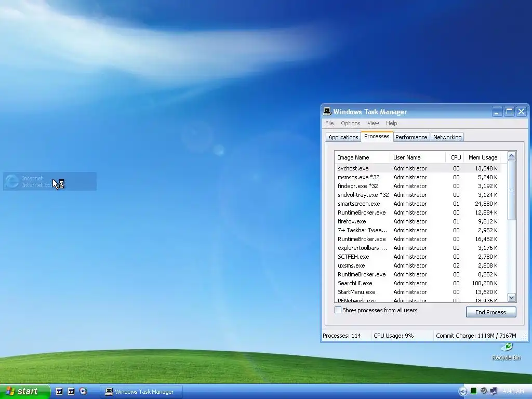Viewport: 532px width, 399px height.
Task: Click the 100,208 K memory cell
Action: click(485, 283)
